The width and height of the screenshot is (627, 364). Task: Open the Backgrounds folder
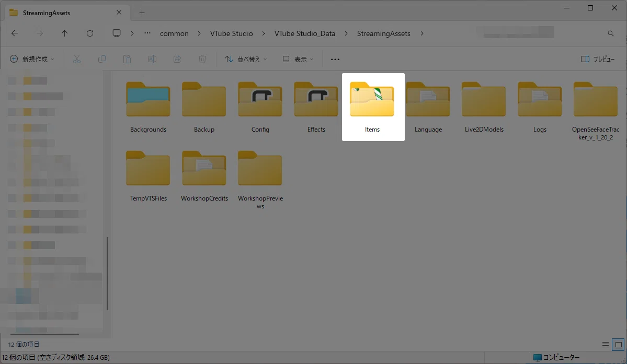[148, 107]
